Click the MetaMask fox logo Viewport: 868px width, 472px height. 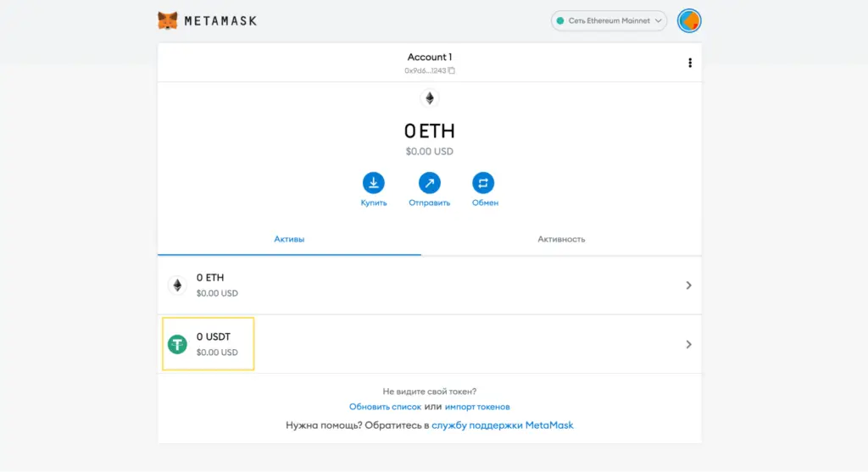(x=168, y=20)
